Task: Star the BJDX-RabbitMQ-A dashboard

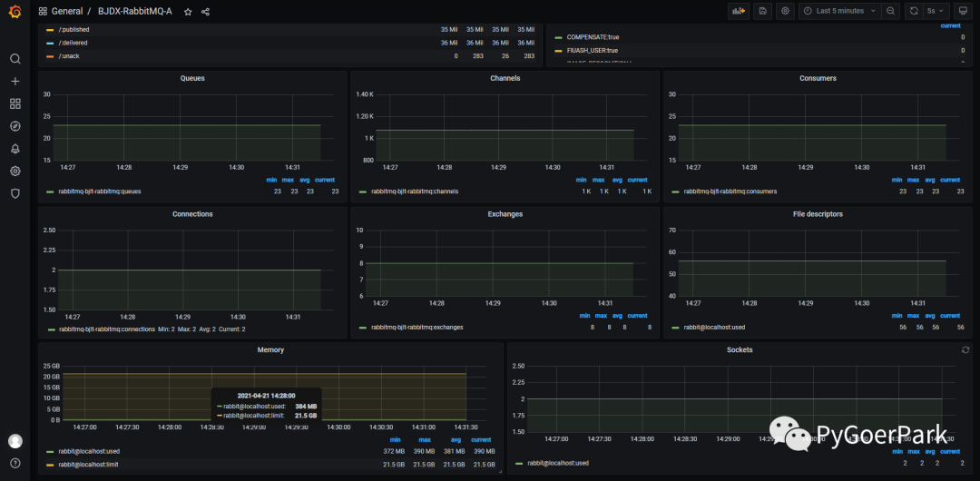Action: [188, 12]
